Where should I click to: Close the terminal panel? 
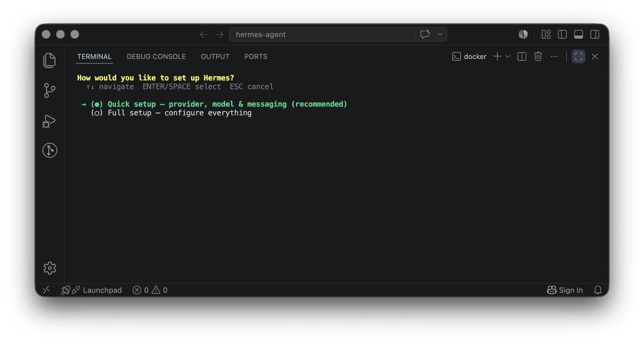pyautogui.click(x=595, y=56)
